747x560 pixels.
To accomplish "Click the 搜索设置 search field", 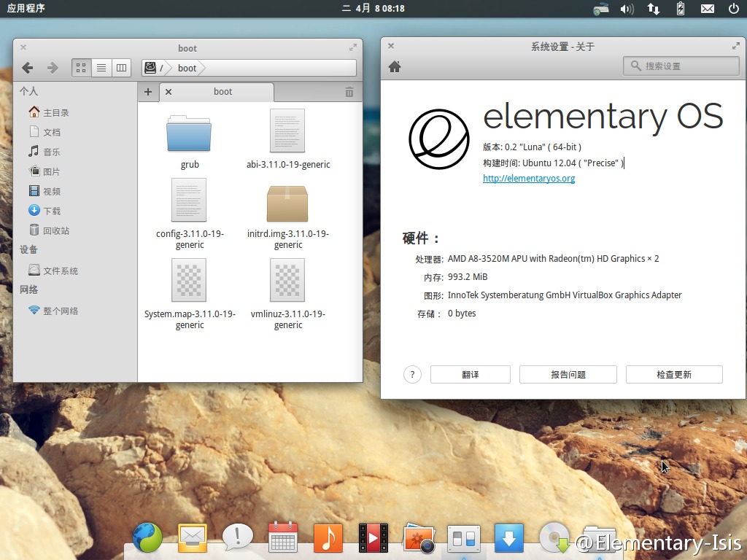I will [x=681, y=66].
